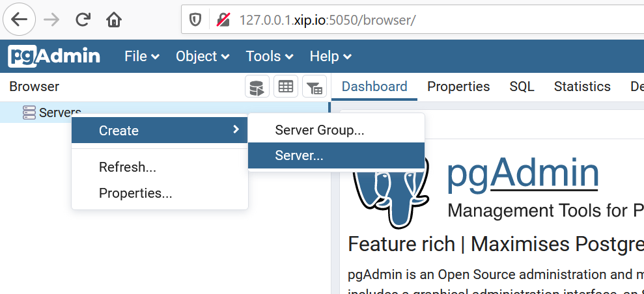The height and width of the screenshot is (294, 644).
Task: Click the address bar URL field
Action: pyautogui.click(x=412, y=20)
